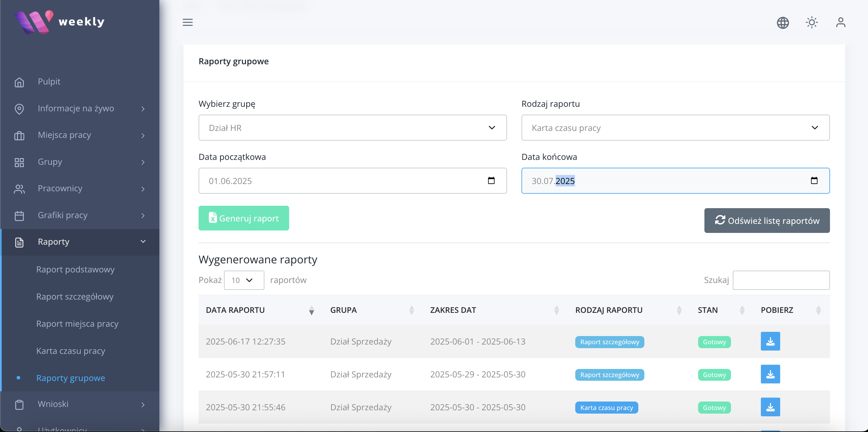This screenshot has height=432, width=868.
Task: Open calendar picker for Data końcowa
Action: tap(814, 180)
